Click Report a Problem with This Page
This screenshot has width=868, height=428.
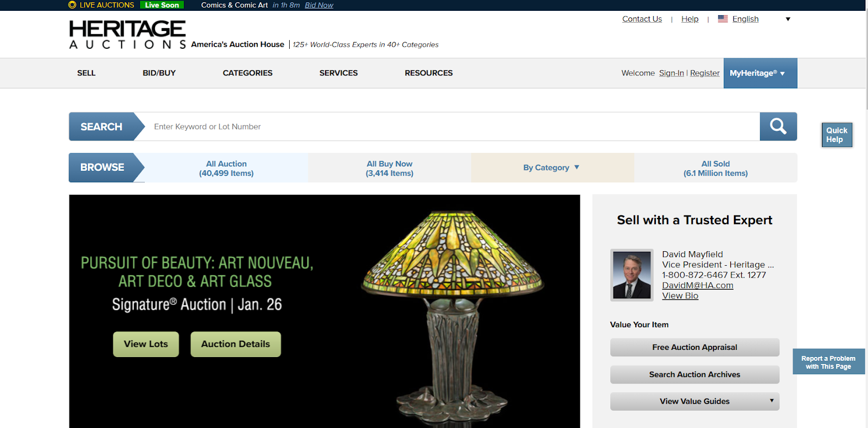[828, 362]
